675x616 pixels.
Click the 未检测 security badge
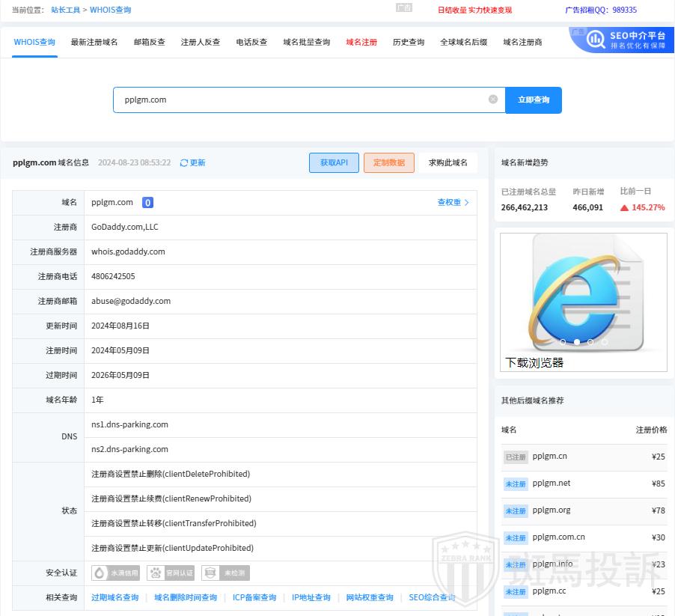coord(225,573)
